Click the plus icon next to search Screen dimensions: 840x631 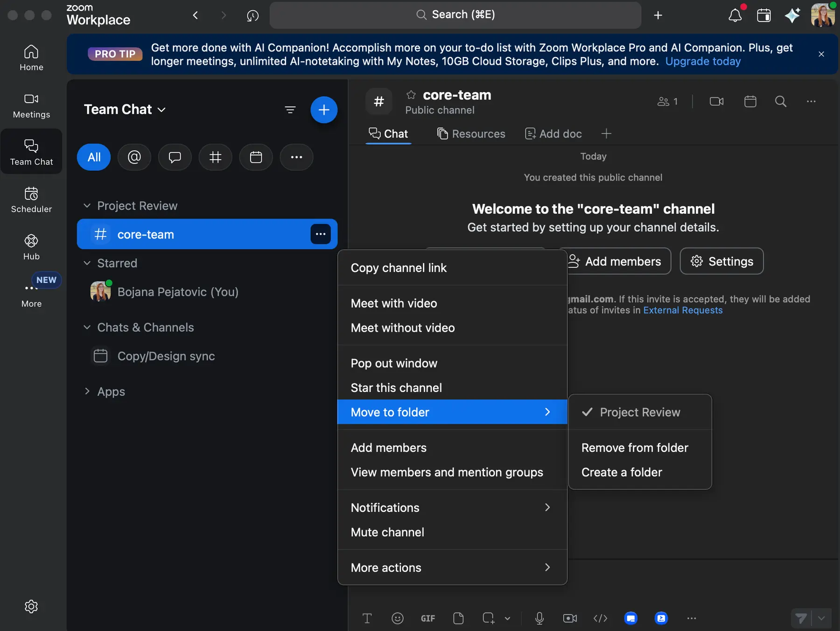point(658,15)
